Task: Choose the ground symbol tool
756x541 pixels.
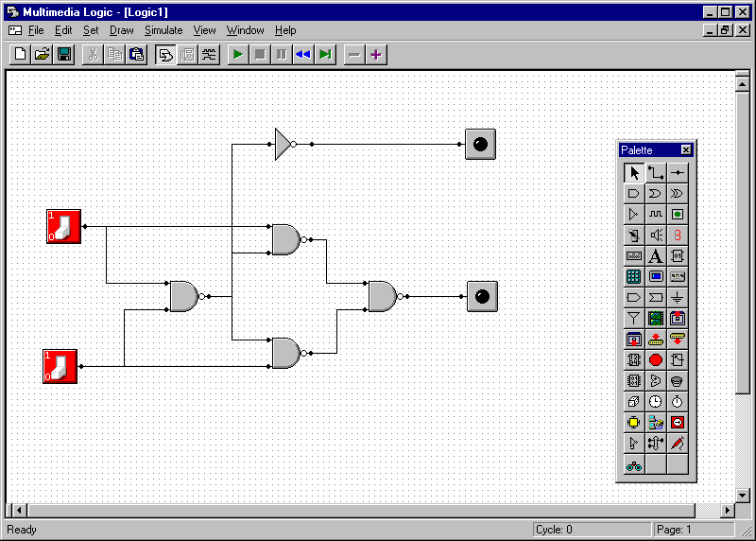Action: coord(677,297)
